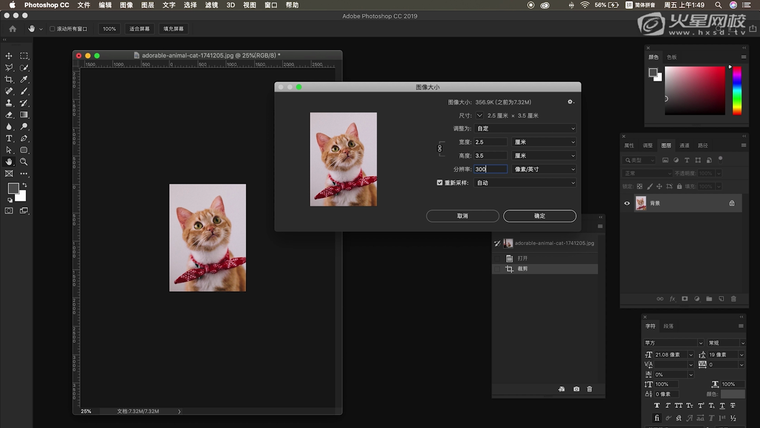Expand the Fit To preset dropdown
The width and height of the screenshot is (760, 428).
526,128
